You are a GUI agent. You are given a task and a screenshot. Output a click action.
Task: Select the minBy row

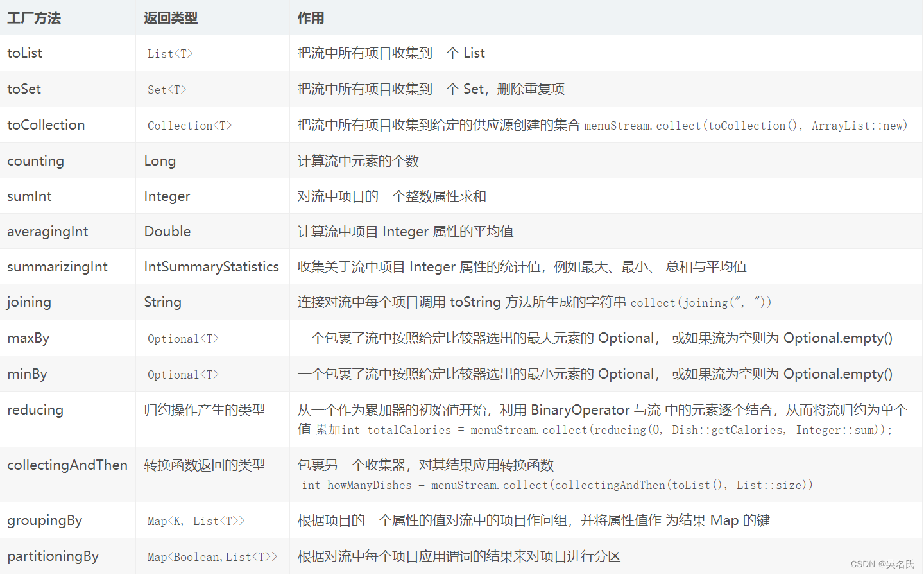click(x=27, y=373)
